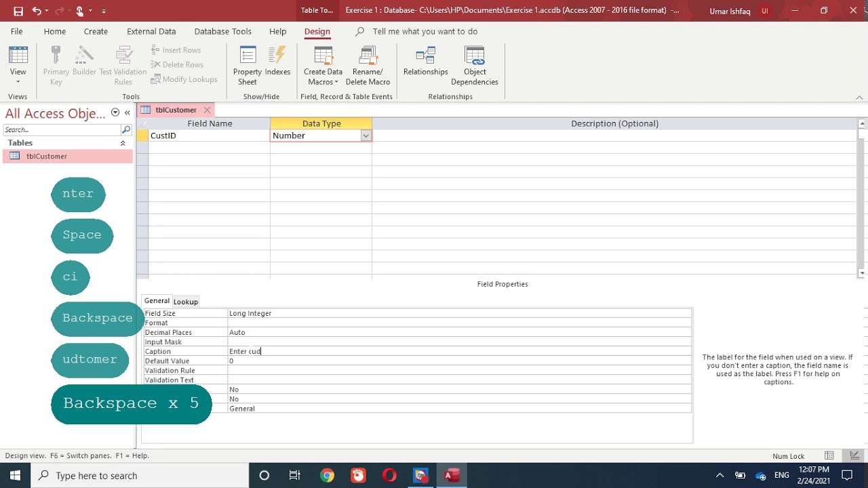This screenshot has height=488, width=868.
Task: Click the Validation Rule property box
Action: (x=459, y=370)
